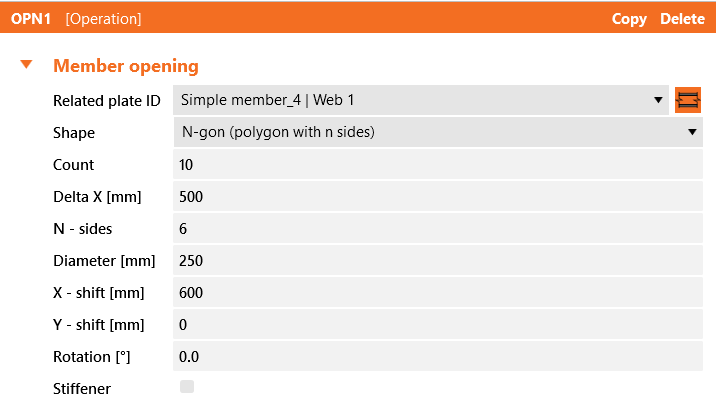
Task: Click the Diameter input field
Action: (x=438, y=260)
